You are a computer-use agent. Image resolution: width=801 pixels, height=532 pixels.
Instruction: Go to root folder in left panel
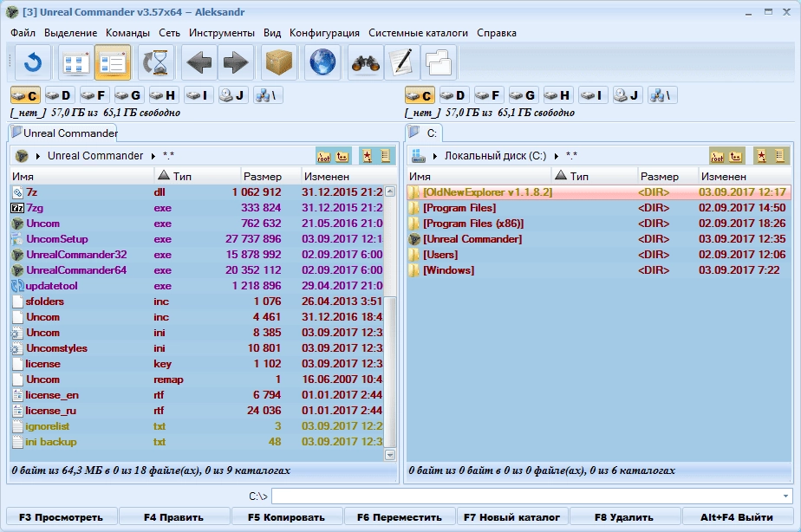coord(324,156)
